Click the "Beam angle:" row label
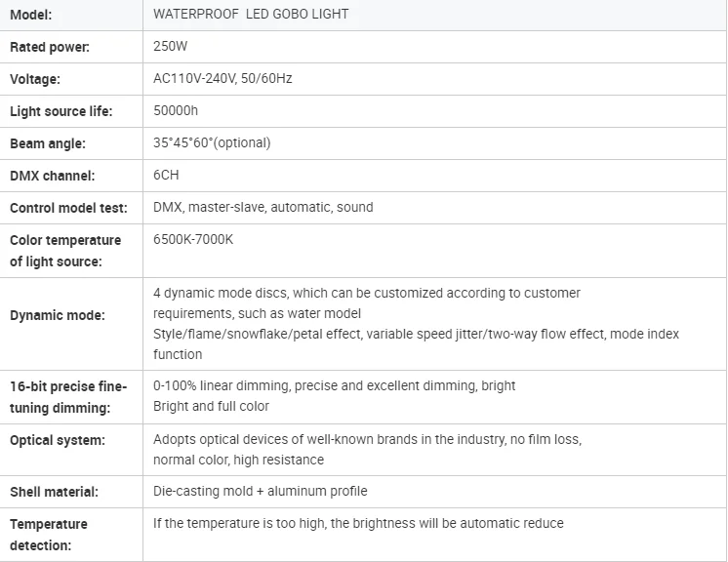Screen dimensions: 728x562 [x=48, y=143]
